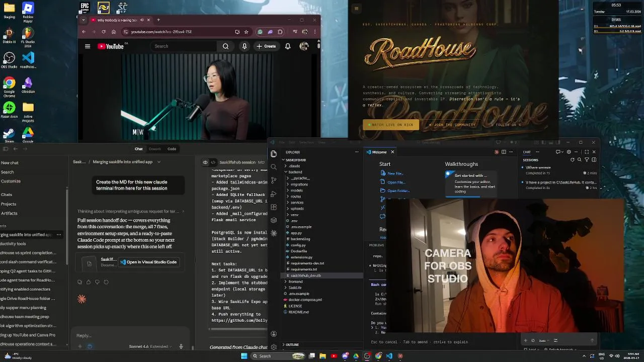Open chat settings gear in the VS Code chat panel
This screenshot has height=362, width=644.
(x=569, y=152)
